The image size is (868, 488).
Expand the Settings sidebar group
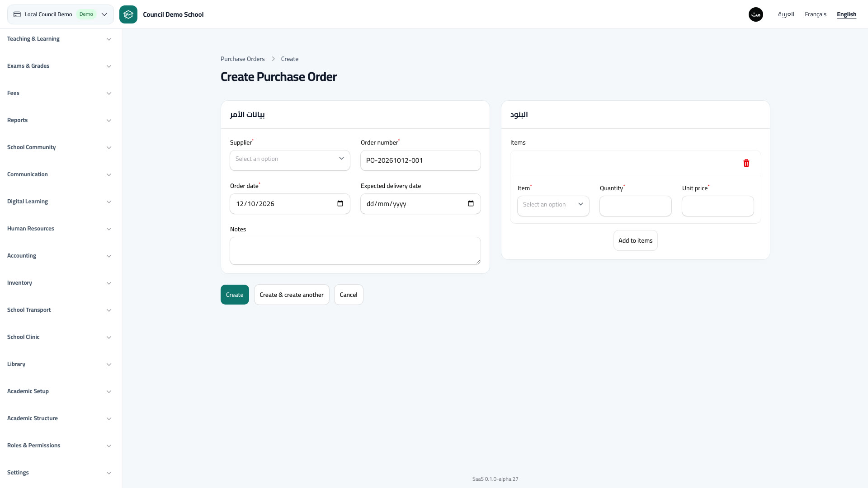coord(59,473)
